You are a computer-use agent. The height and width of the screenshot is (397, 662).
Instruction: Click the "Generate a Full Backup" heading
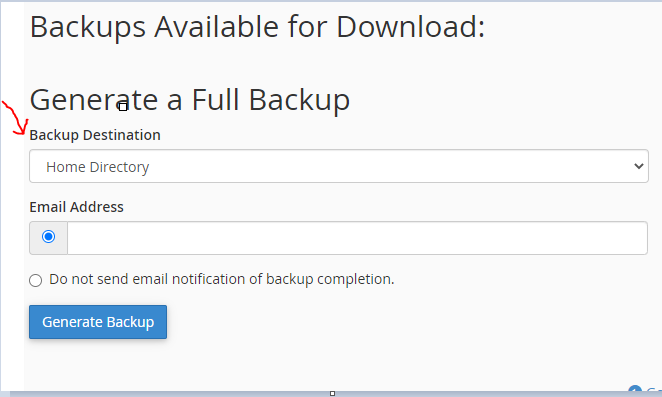tap(190, 100)
